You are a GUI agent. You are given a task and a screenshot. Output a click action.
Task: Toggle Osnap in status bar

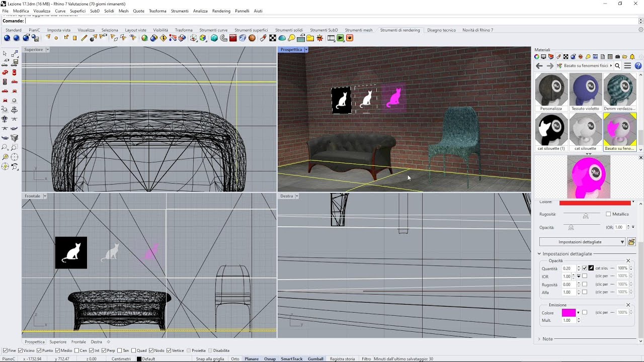(x=270, y=359)
